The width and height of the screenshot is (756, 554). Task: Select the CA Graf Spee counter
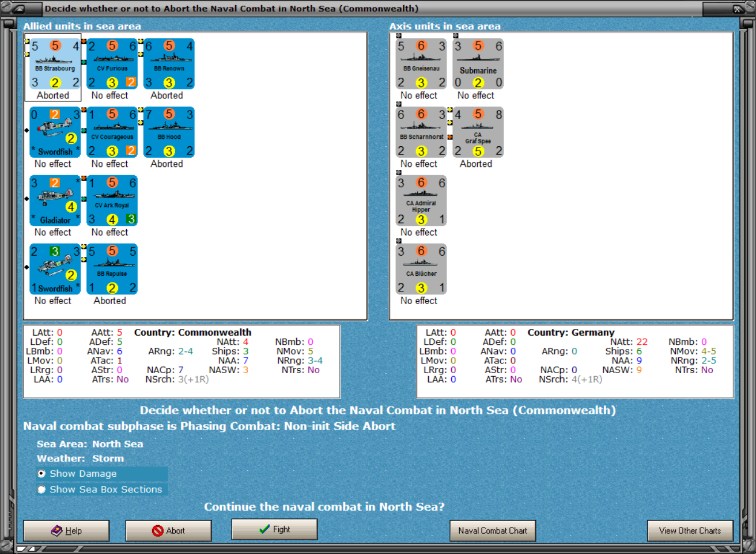click(478, 132)
